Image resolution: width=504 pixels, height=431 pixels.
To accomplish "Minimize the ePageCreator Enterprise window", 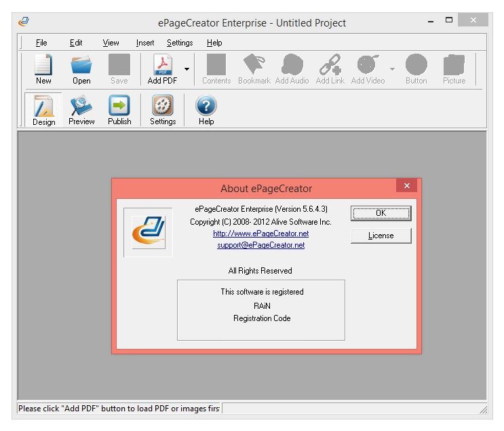I will pyautogui.click(x=431, y=21).
